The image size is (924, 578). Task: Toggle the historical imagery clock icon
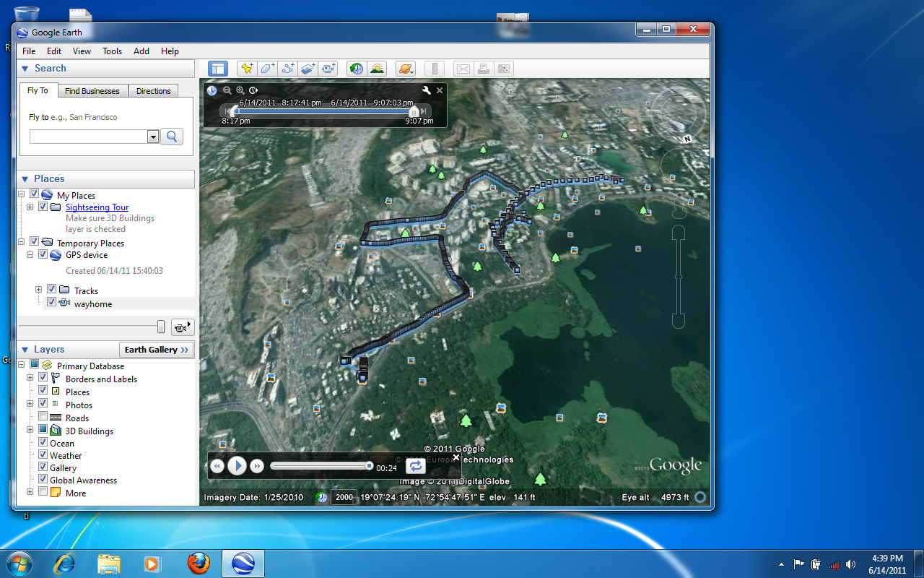pos(356,69)
